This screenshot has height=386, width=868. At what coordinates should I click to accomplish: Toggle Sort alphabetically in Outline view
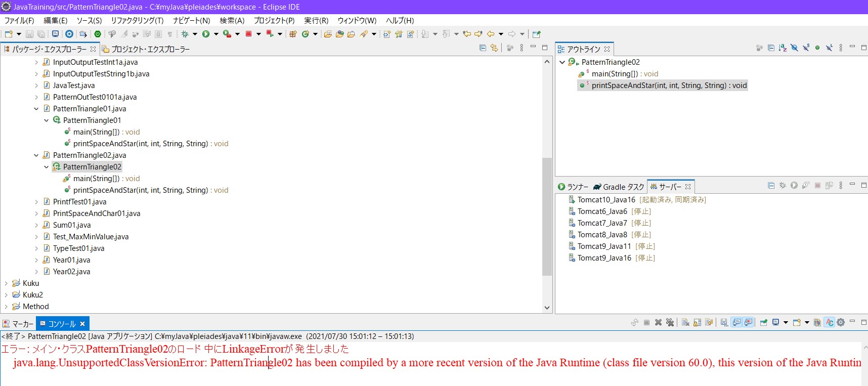pyautogui.click(x=783, y=48)
